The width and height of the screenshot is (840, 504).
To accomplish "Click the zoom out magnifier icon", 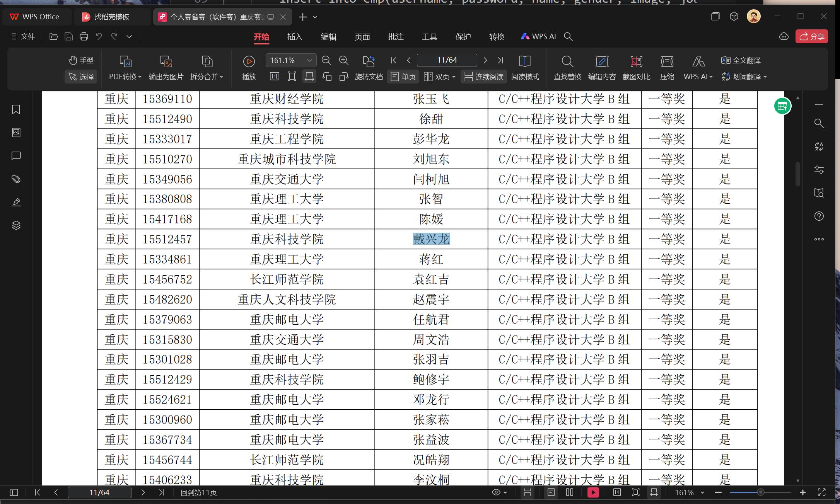I will (x=326, y=60).
